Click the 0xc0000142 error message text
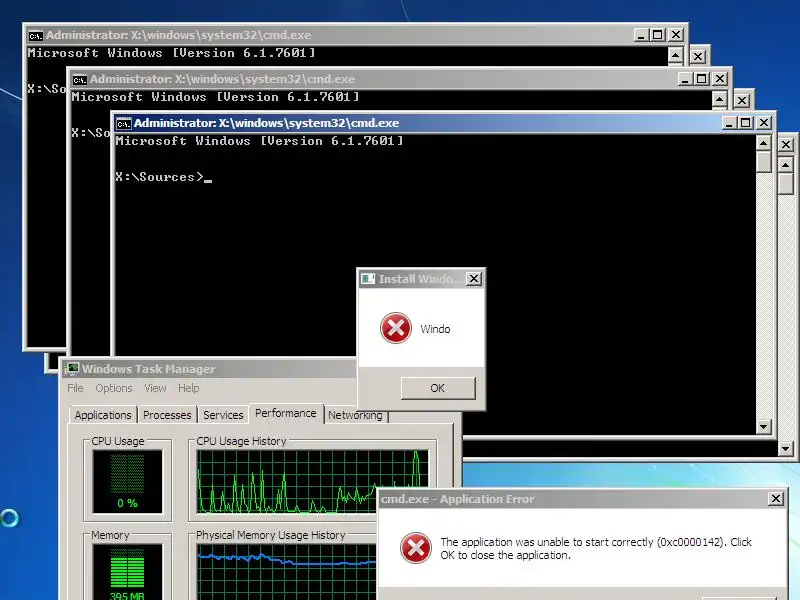The image size is (800, 600). tap(596, 548)
